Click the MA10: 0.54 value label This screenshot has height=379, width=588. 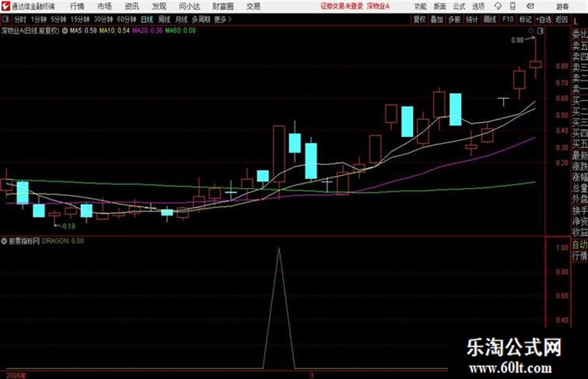tap(114, 30)
